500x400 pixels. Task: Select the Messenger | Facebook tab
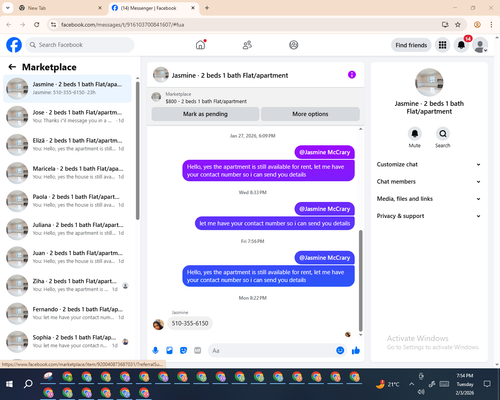coord(153,8)
